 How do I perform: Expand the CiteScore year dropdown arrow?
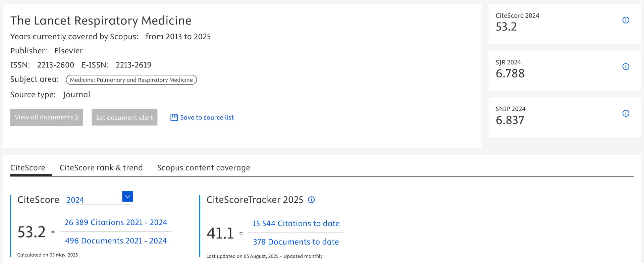(127, 197)
